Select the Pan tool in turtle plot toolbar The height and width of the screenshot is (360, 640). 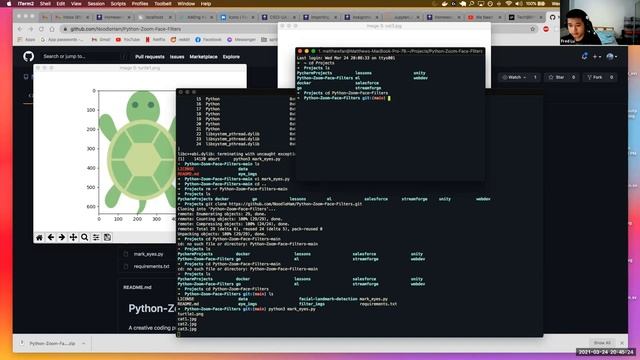click(73, 237)
